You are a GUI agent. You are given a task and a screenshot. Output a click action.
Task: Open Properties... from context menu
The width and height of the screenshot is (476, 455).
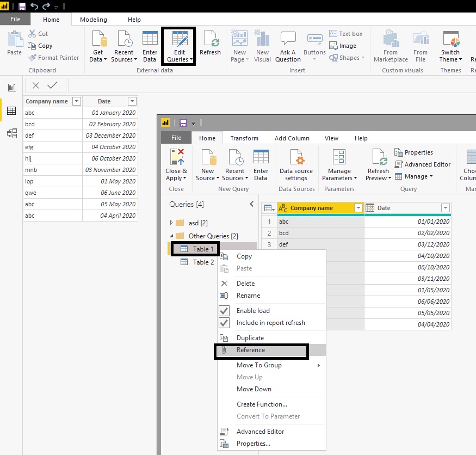[x=271, y=444]
